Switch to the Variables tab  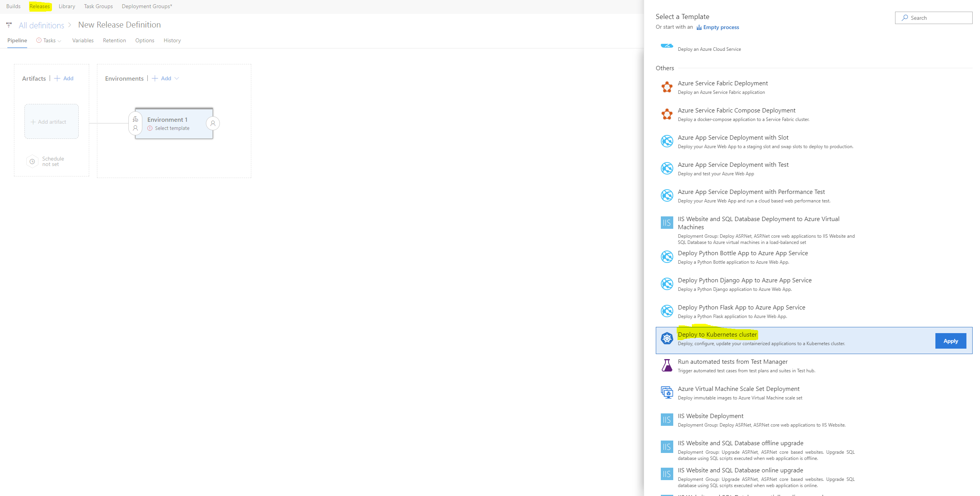click(x=83, y=40)
